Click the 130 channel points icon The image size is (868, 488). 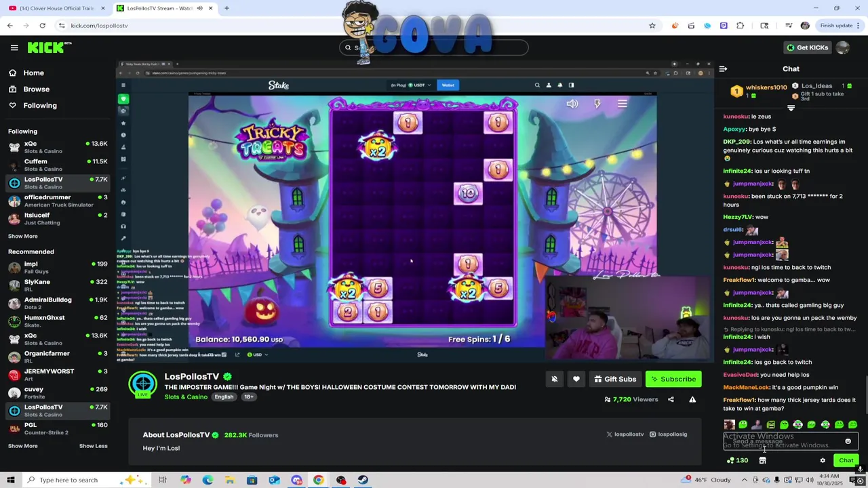737,460
